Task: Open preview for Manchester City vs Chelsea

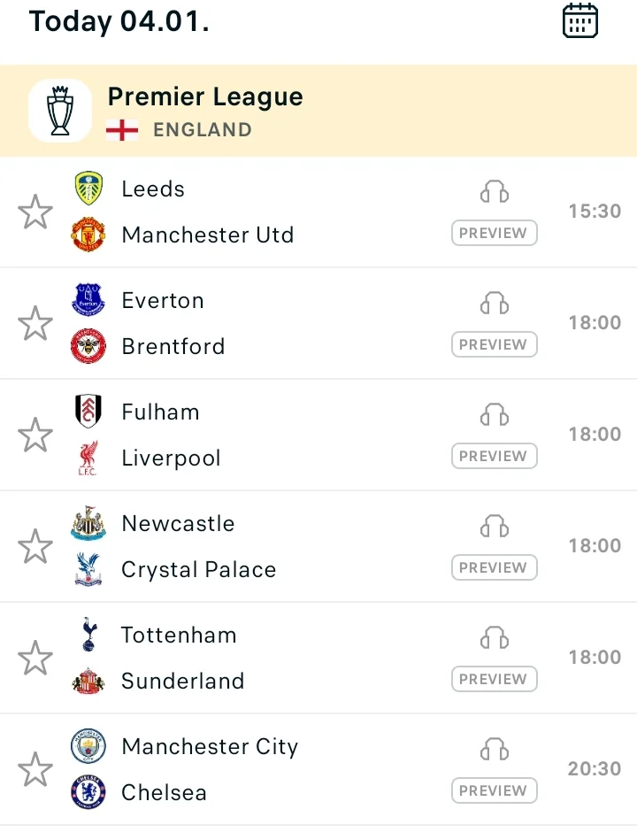Action: point(494,791)
